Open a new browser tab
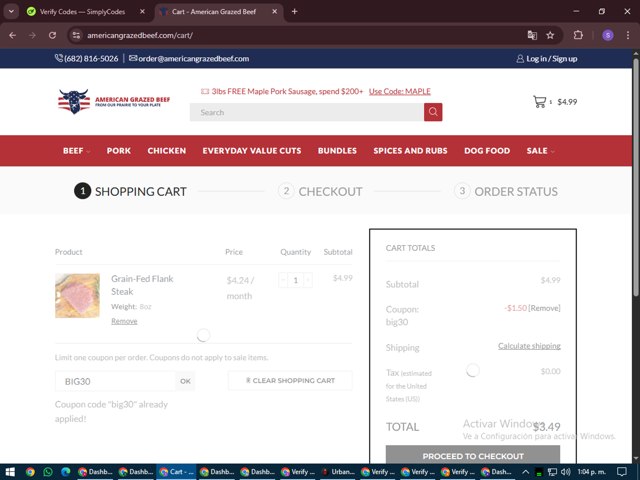This screenshot has width=640, height=480. click(x=294, y=12)
